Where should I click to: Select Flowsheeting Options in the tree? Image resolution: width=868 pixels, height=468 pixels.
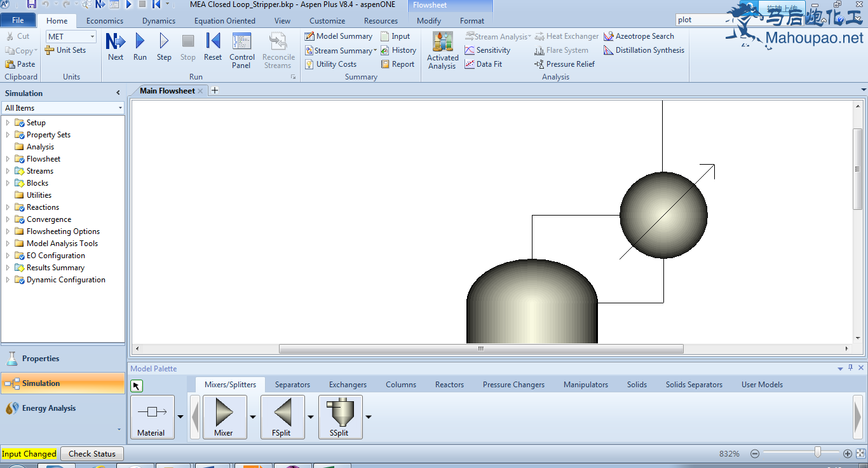click(x=63, y=231)
